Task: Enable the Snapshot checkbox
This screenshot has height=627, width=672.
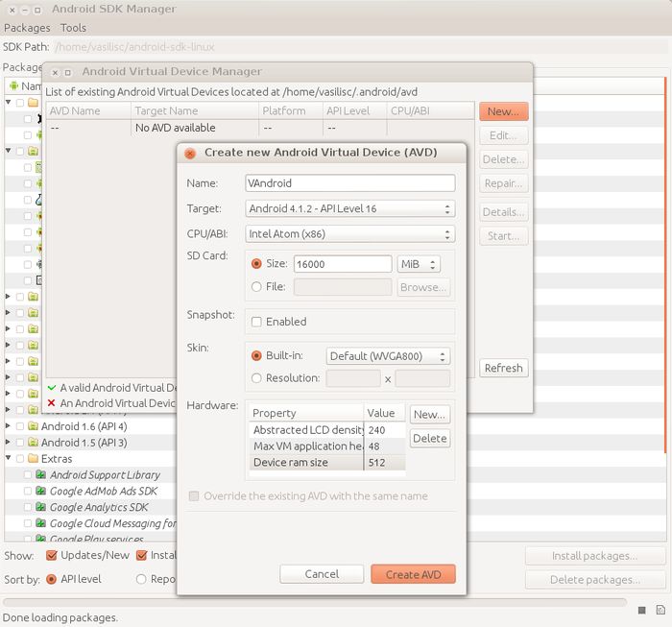Action: pos(256,322)
